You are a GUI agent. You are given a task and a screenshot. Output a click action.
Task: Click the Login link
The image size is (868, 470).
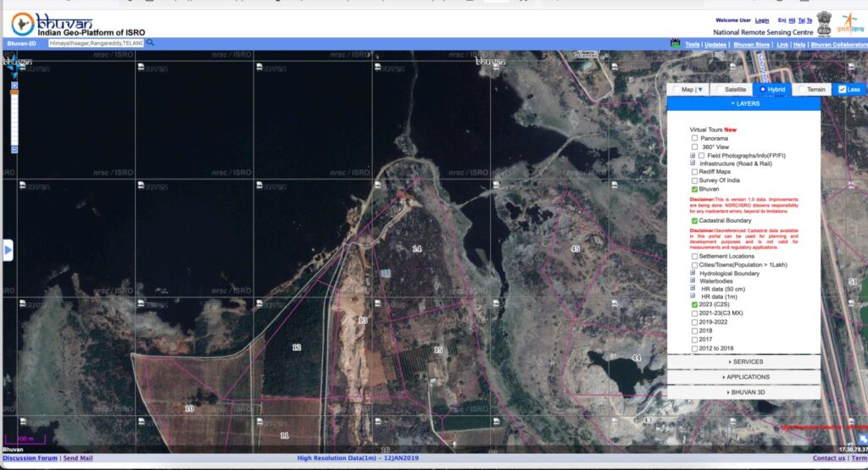(x=762, y=20)
